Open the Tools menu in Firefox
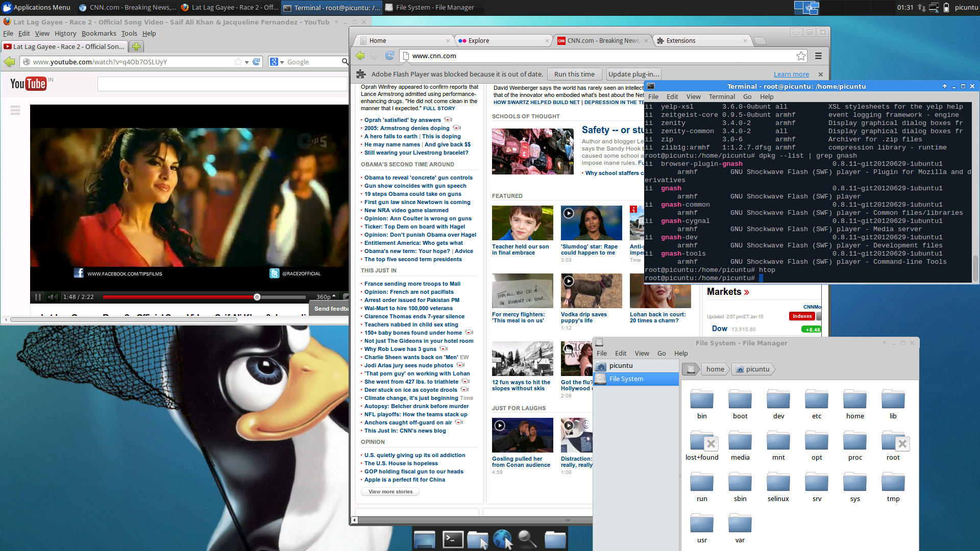Screen dimensions: 980x551 pos(129,33)
